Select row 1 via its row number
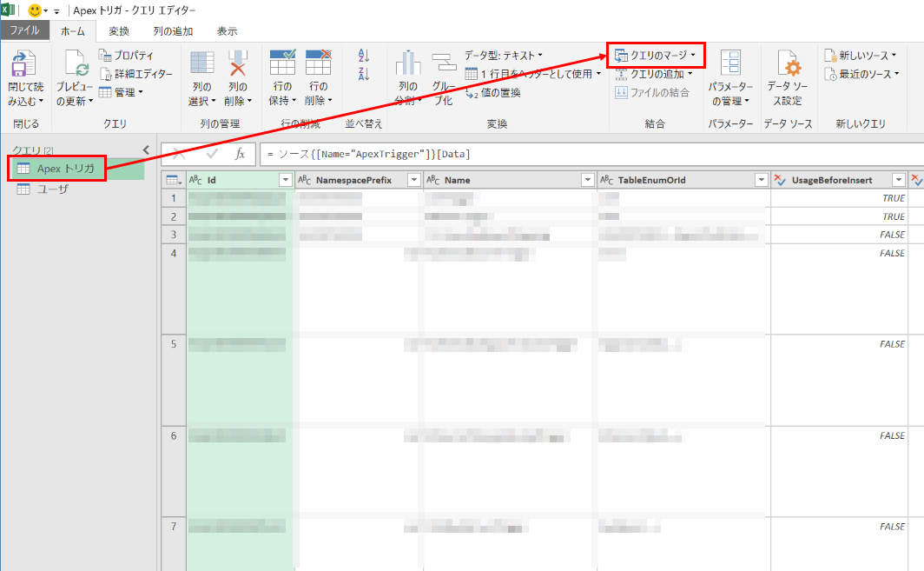The width and height of the screenshot is (924, 571). (174, 198)
